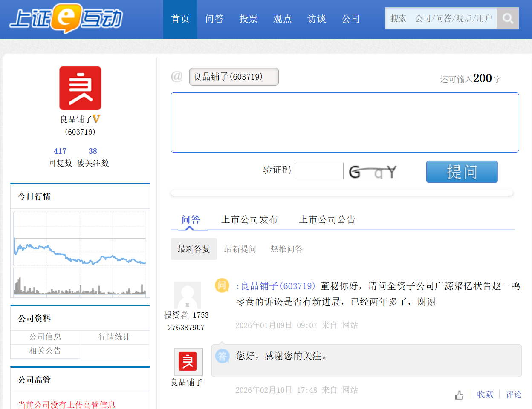
Task: Click the text 当前公司没有上传高管信息
Action: click(66, 404)
